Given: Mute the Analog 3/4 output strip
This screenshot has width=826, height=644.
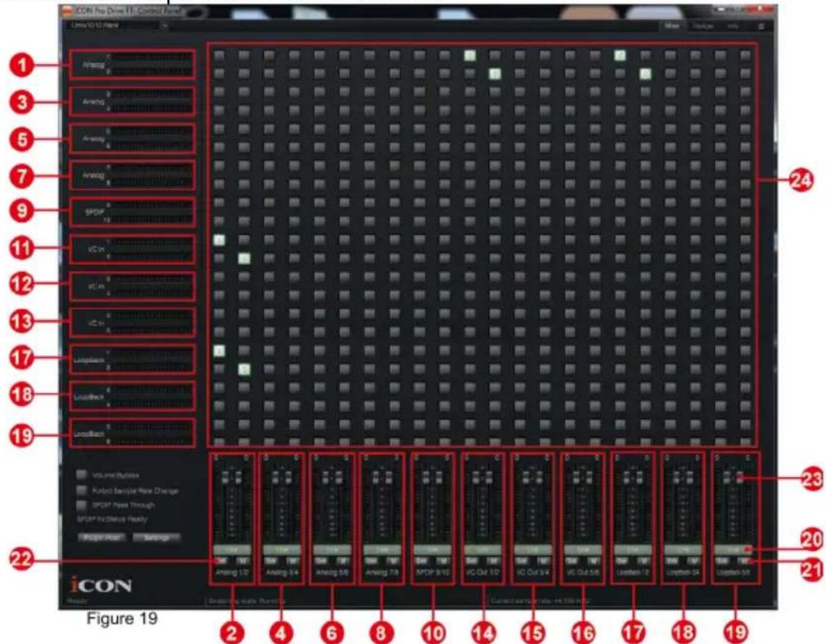Looking at the screenshot, I should pos(293,561).
